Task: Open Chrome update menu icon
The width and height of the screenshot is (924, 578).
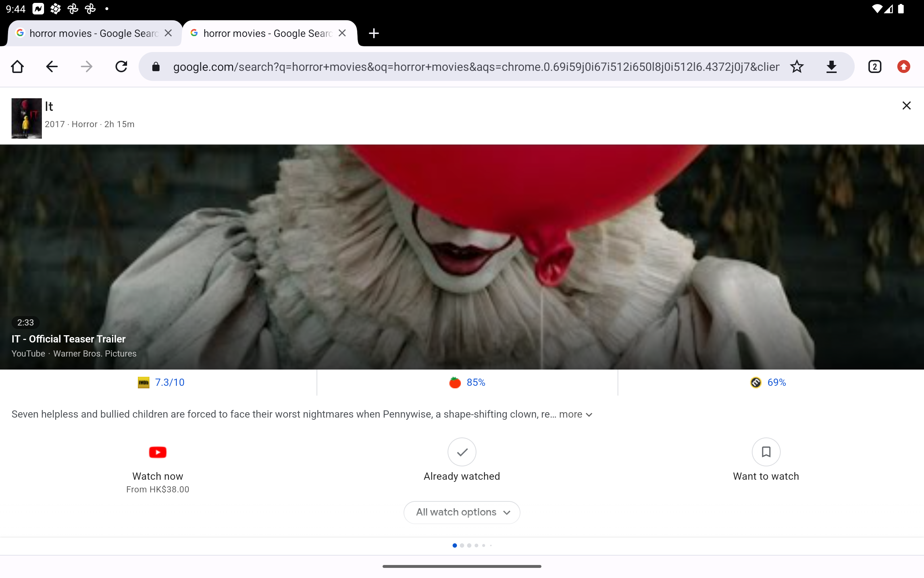Action: coord(903,66)
